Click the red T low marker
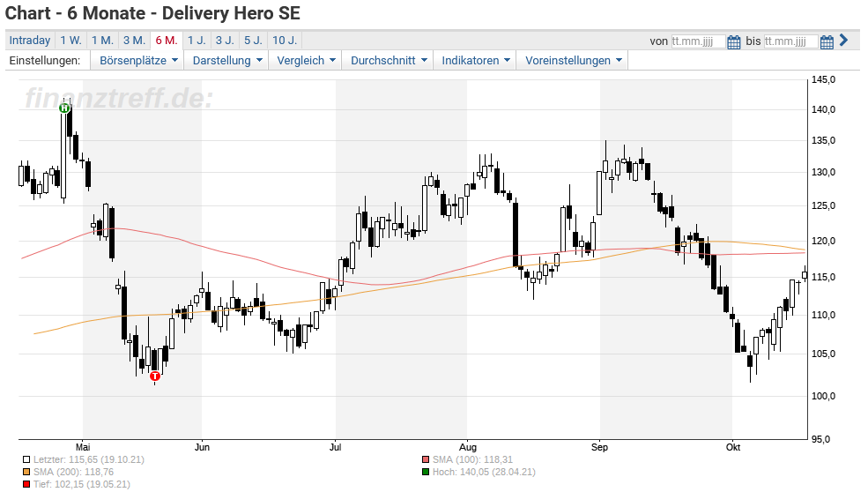868x492 pixels. click(155, 376)
